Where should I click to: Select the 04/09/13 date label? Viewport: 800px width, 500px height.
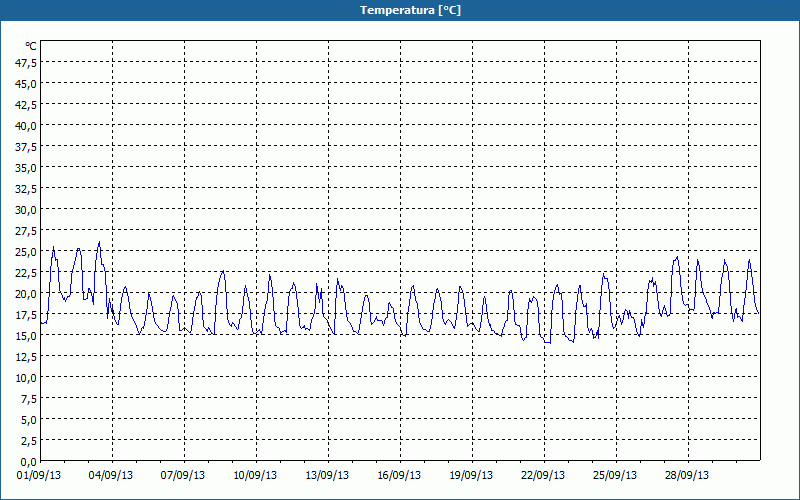pyautogui.click(x=111, y=475)
